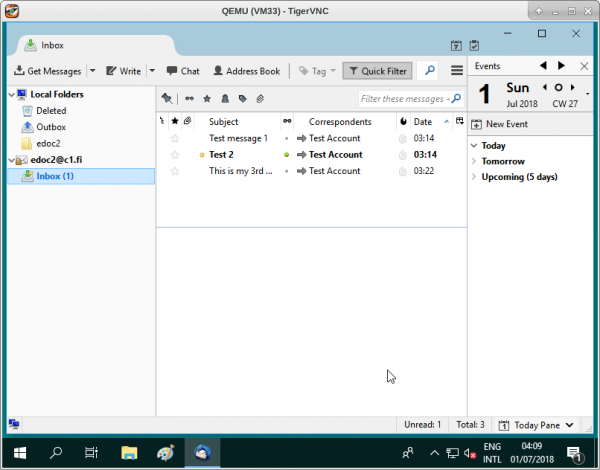
Task: Expand the Tomorrow events section
Action: pos(474,162)
